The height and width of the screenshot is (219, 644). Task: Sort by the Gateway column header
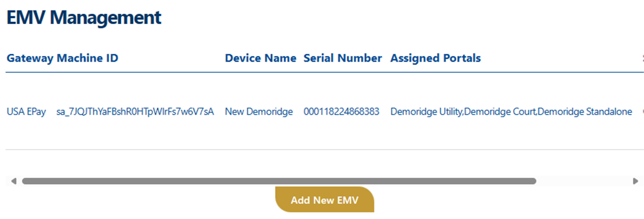(x=30, y=58)
